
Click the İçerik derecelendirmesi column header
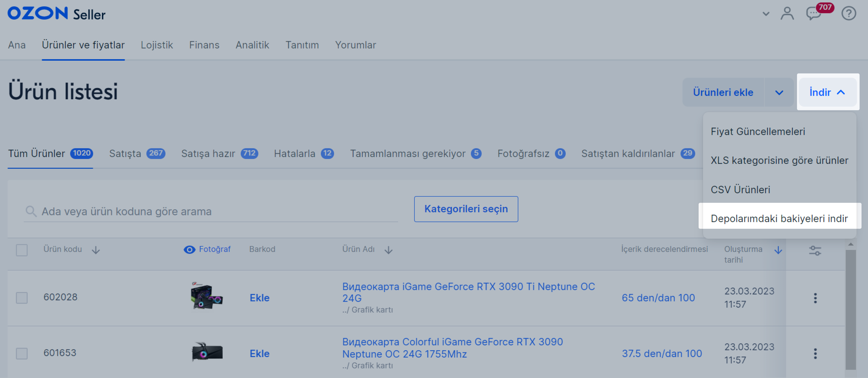coord(664,249)
